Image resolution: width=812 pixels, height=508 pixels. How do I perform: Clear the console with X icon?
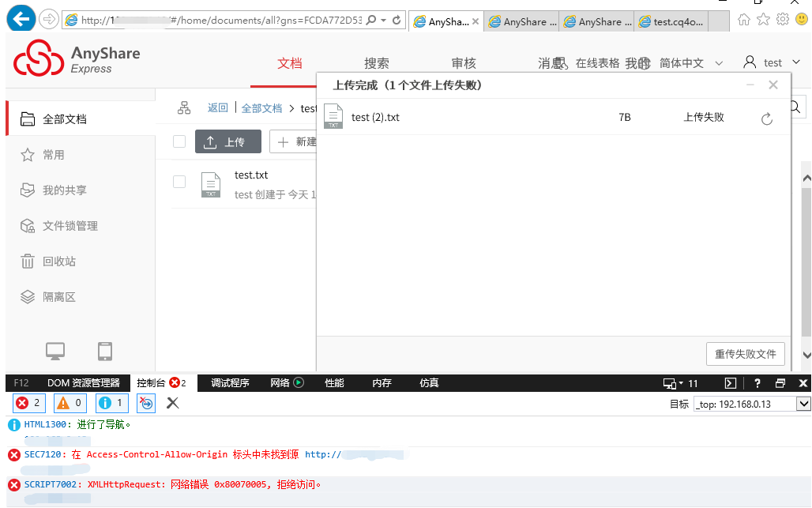point(172,403)
